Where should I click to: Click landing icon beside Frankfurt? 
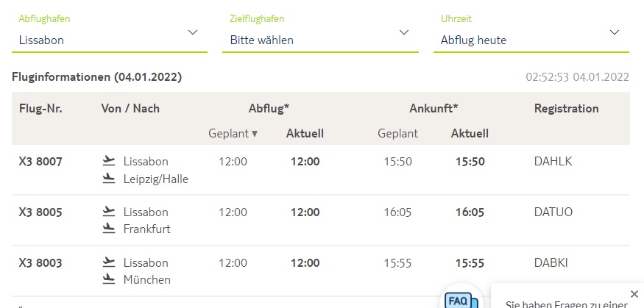pos(110,229)
